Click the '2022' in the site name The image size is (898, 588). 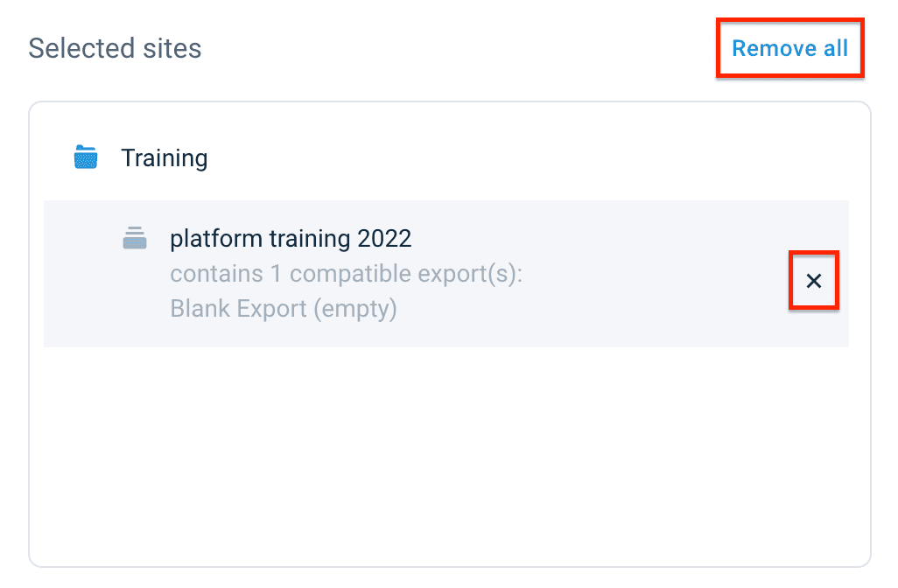point(385,238)
